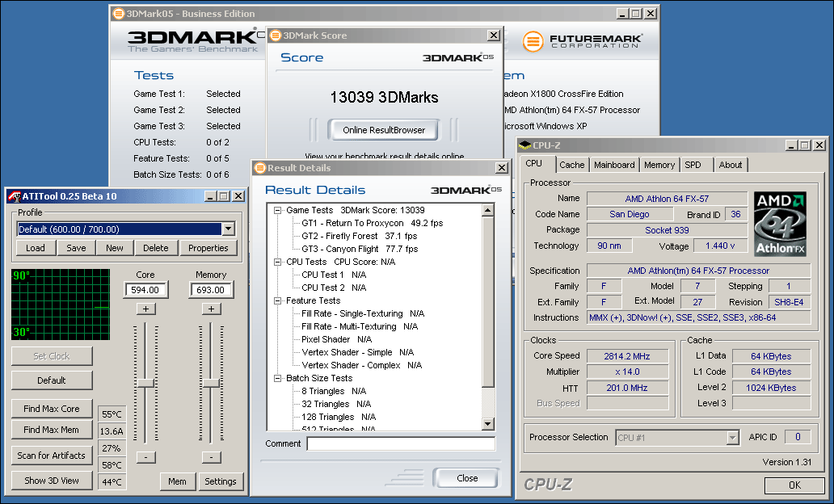
Task: Click the 13039 3DMarks score text
Action: [384, 97]
